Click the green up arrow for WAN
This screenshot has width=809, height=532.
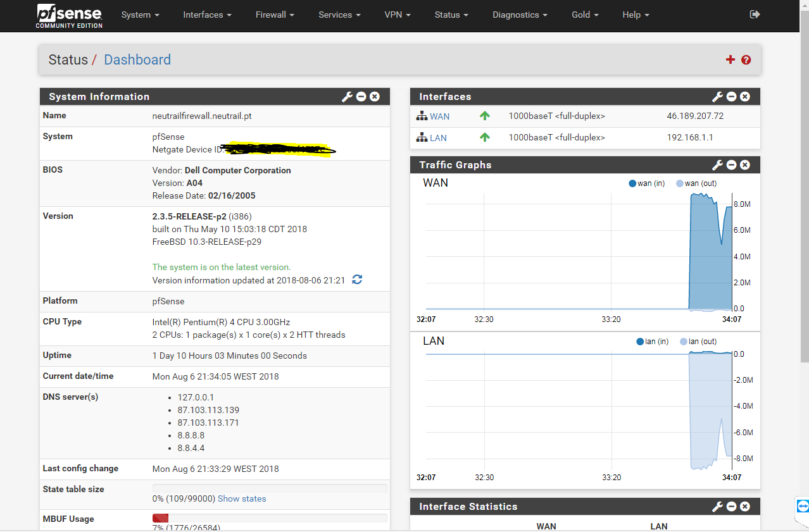485,116
